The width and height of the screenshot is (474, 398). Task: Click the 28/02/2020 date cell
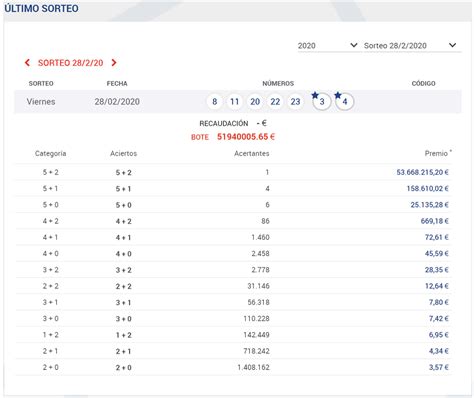[x=117, y=102]
